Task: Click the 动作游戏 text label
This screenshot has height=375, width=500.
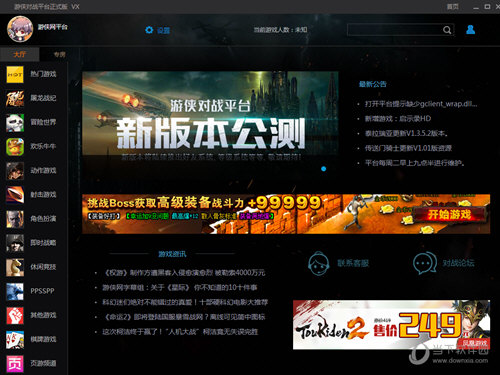Action: pos(43,171)
